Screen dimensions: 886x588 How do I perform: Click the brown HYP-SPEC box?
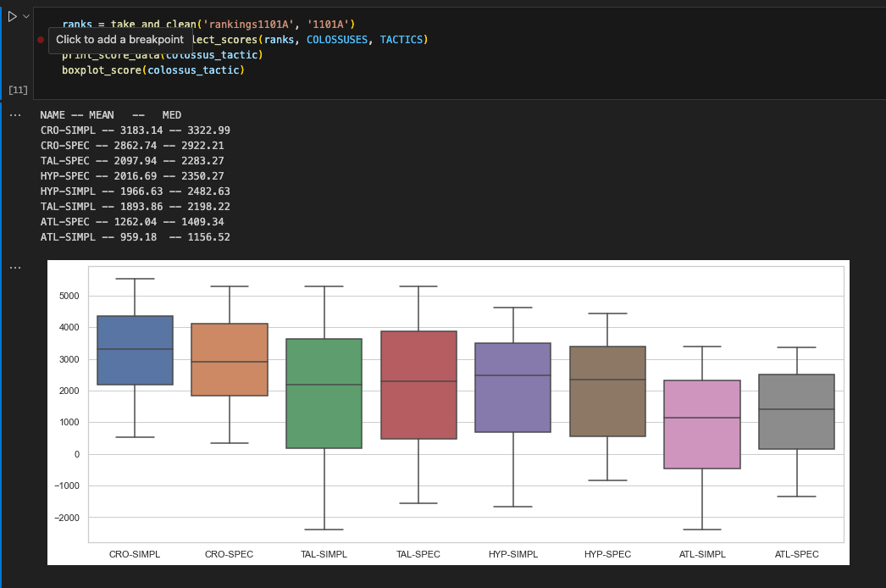point(607,391)
